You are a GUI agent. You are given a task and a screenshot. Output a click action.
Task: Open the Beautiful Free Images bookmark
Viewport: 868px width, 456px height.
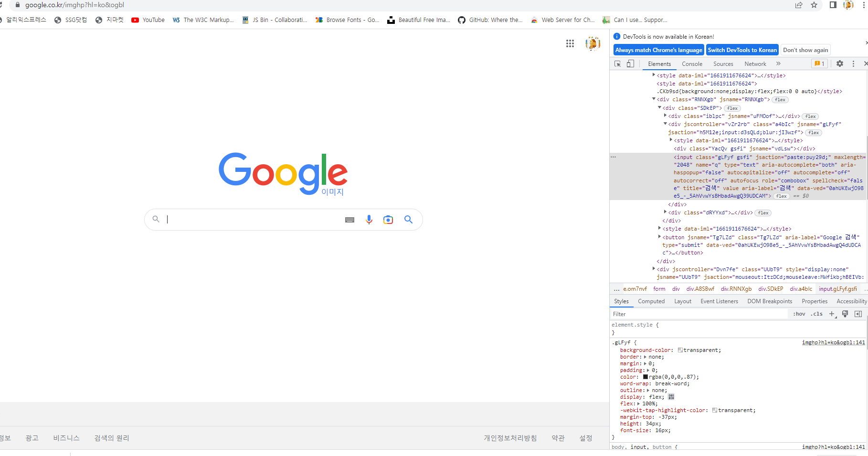[419, 20]
